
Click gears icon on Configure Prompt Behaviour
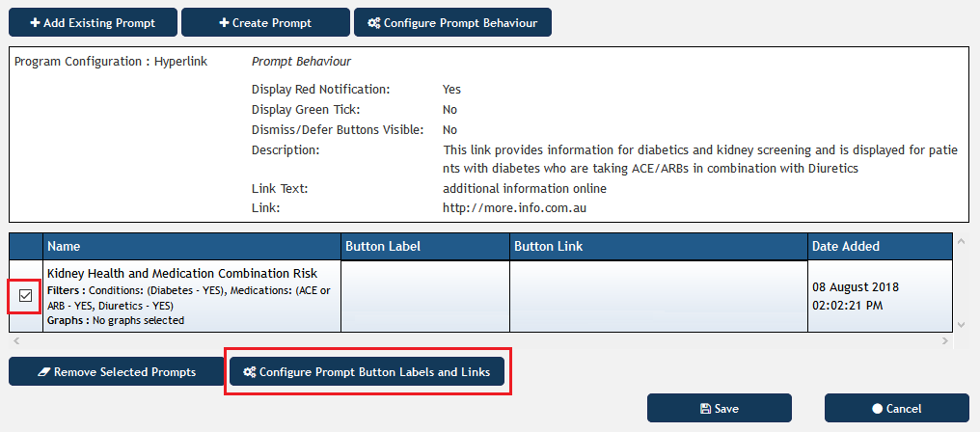click(373, 23)
